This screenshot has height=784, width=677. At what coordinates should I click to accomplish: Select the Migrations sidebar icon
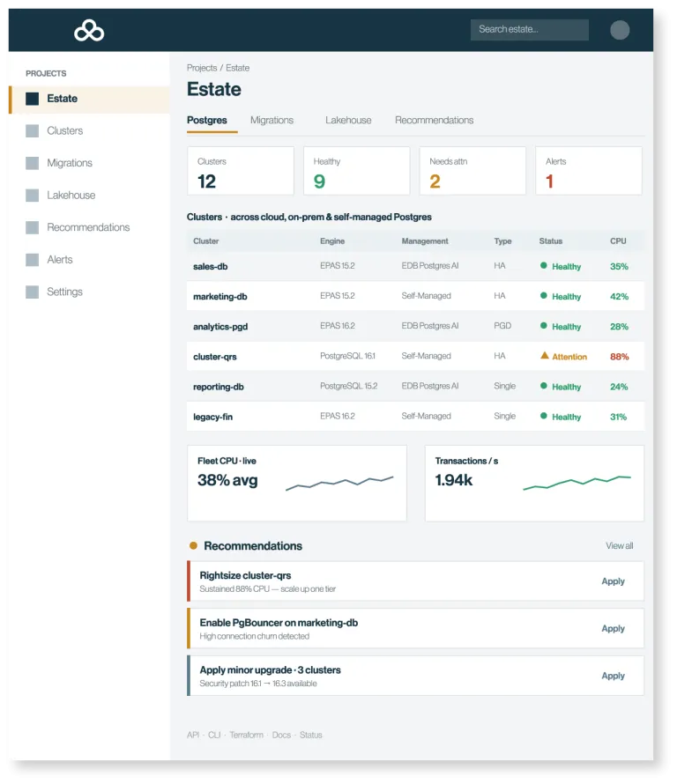pos(32,163)
